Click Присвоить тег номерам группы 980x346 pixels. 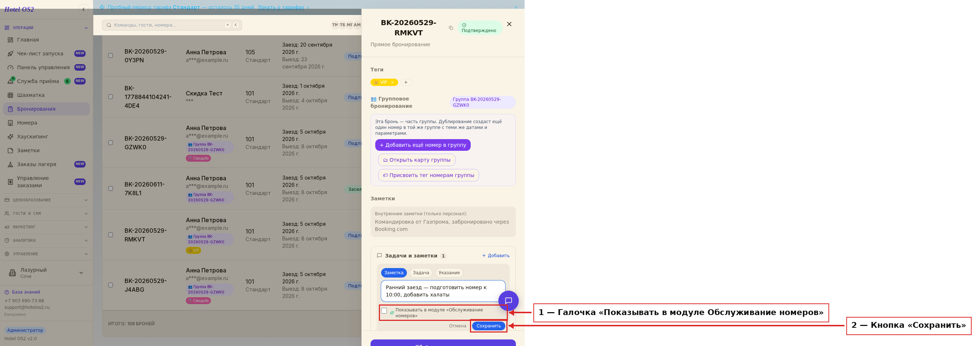[x=428, y=175]
